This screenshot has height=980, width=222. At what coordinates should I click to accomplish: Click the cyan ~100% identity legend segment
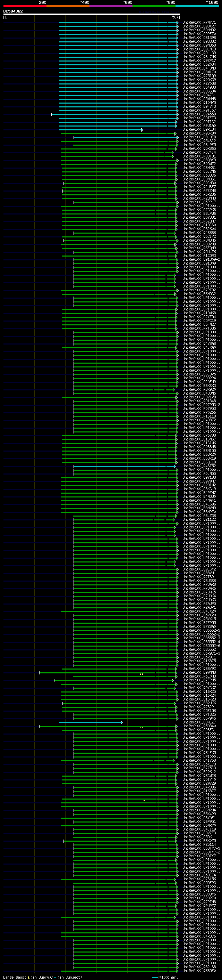tap(197, 7)
